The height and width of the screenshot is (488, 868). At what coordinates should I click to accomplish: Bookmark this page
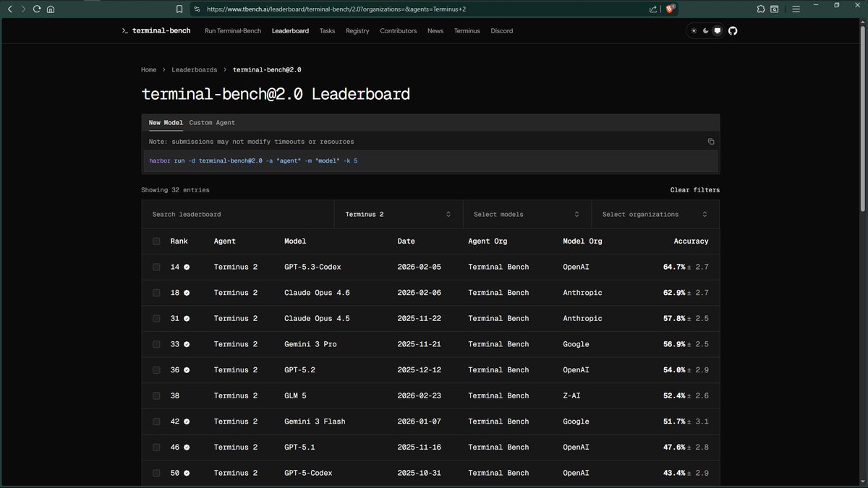(x=179, y=9)
